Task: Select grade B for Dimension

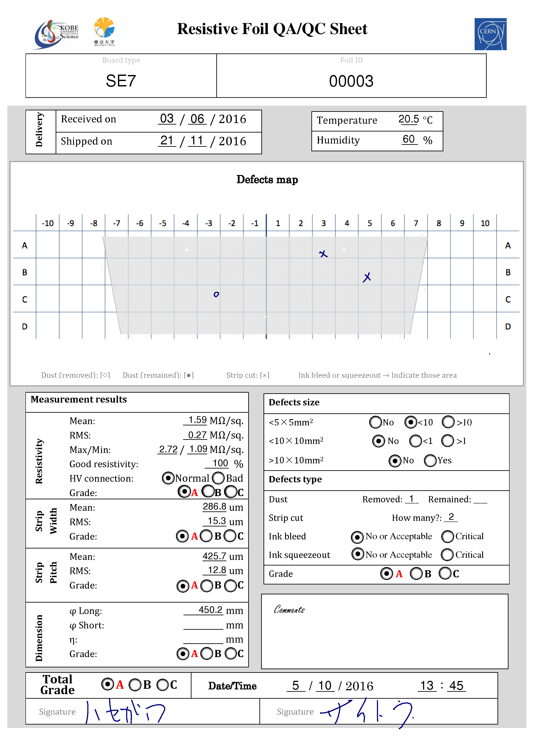Action: pos(207,654)
